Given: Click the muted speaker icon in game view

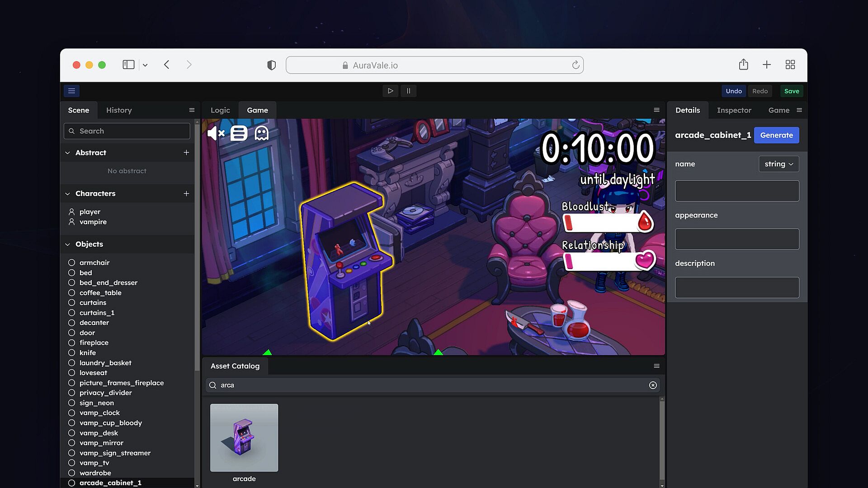Looking at the screenshot, I should coord(216,133).
